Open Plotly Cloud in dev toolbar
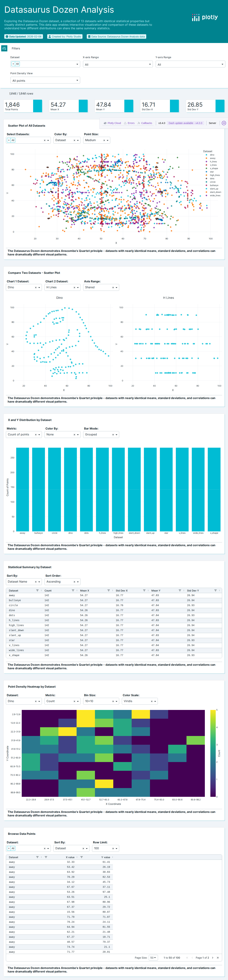The image size is (228, 980). 112,123
